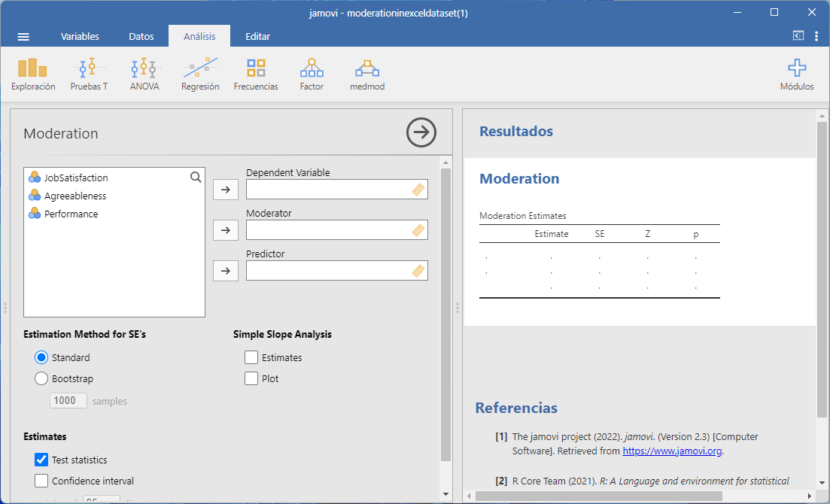Screen dimensions: 830x504
Task: Select the Bootstrap estimation method
Action: pos(41,378)
